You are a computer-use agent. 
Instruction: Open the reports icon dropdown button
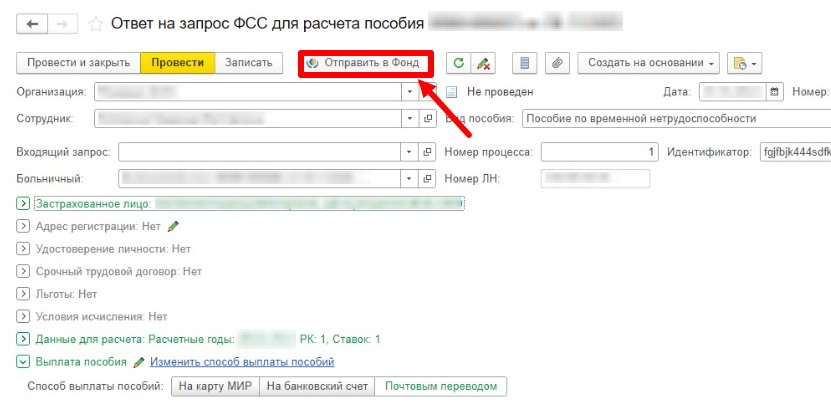pyautogui.click(x=745, y=63)
